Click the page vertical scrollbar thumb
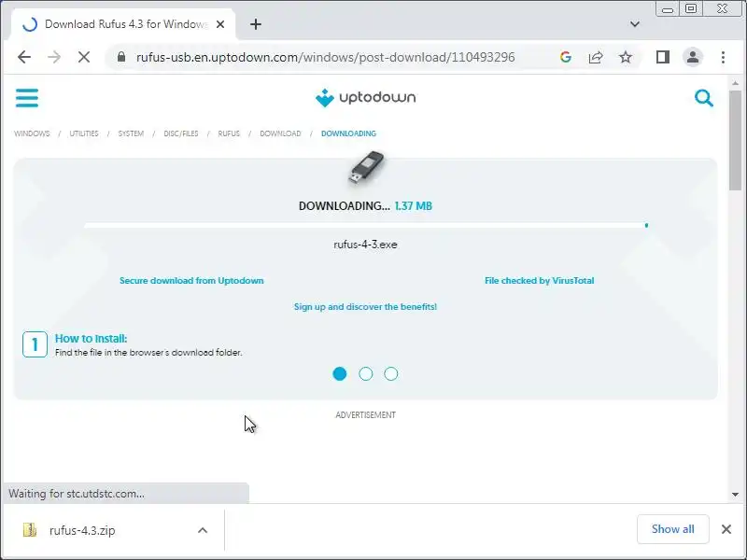The image size is (747, 560). pos(735,141)
